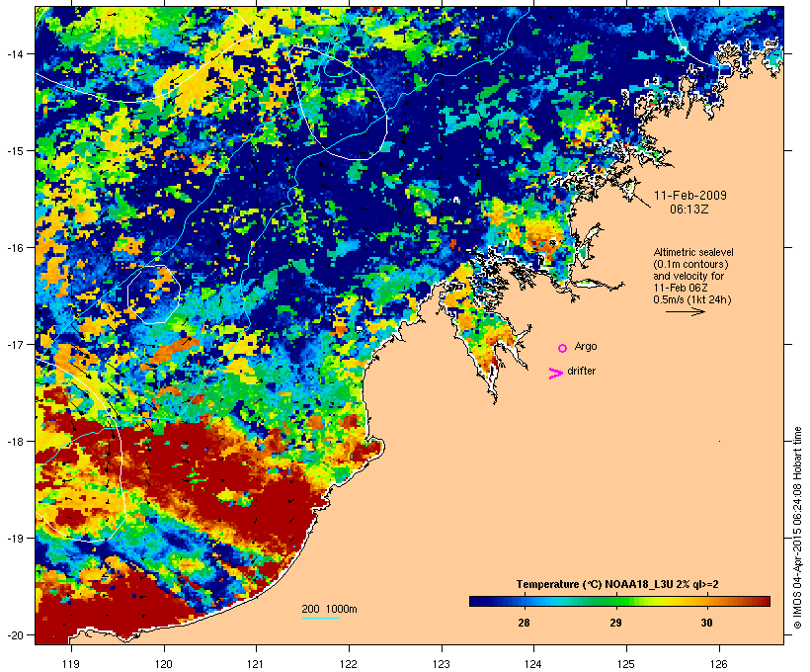
Task: Click the '-15' latitude axis label
Action: pos(14,151)
